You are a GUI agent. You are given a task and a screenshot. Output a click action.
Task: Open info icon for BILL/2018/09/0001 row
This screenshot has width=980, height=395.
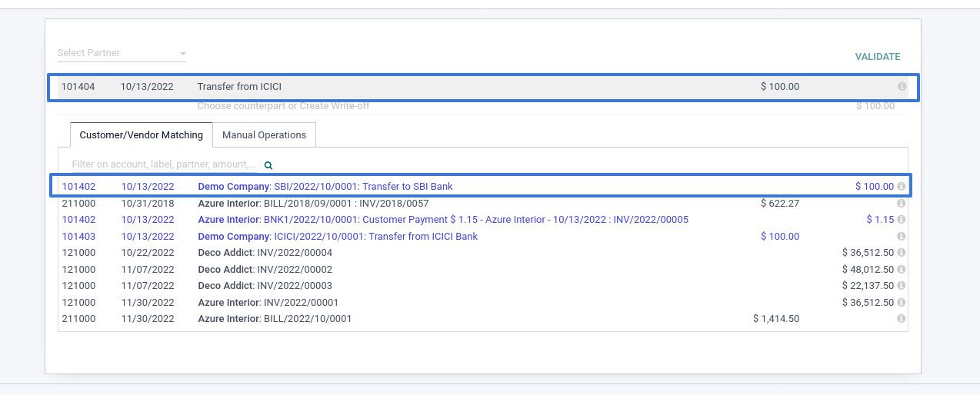pyautogui.click(x=901, y=204)
